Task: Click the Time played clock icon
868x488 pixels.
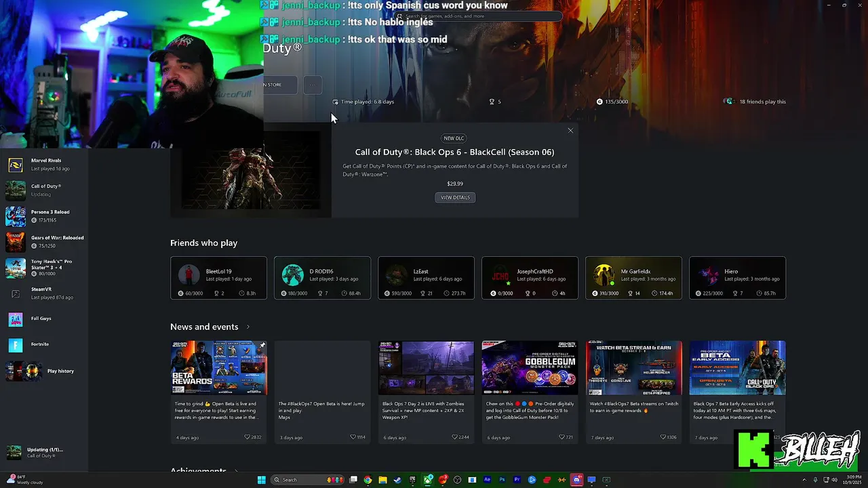Action: point(335,102)
